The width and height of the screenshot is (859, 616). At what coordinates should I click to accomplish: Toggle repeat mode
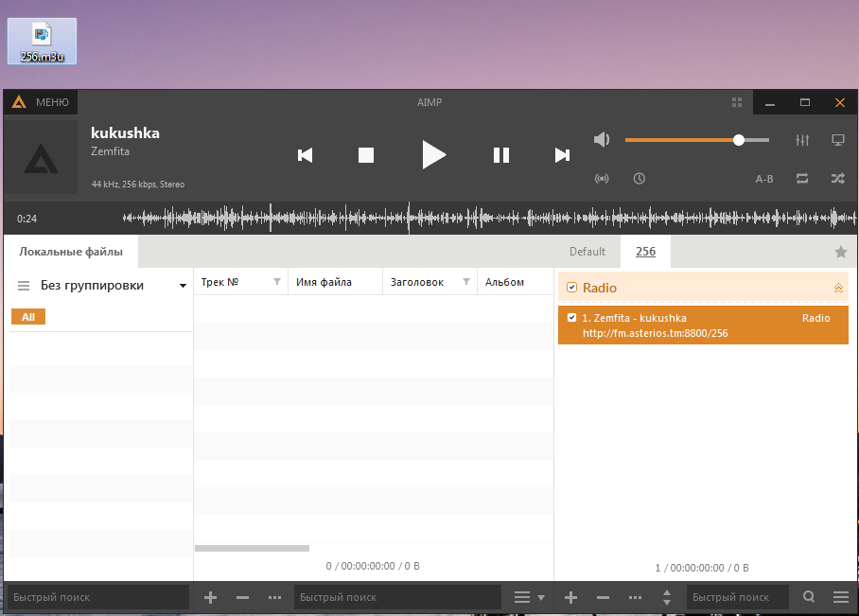802,179
